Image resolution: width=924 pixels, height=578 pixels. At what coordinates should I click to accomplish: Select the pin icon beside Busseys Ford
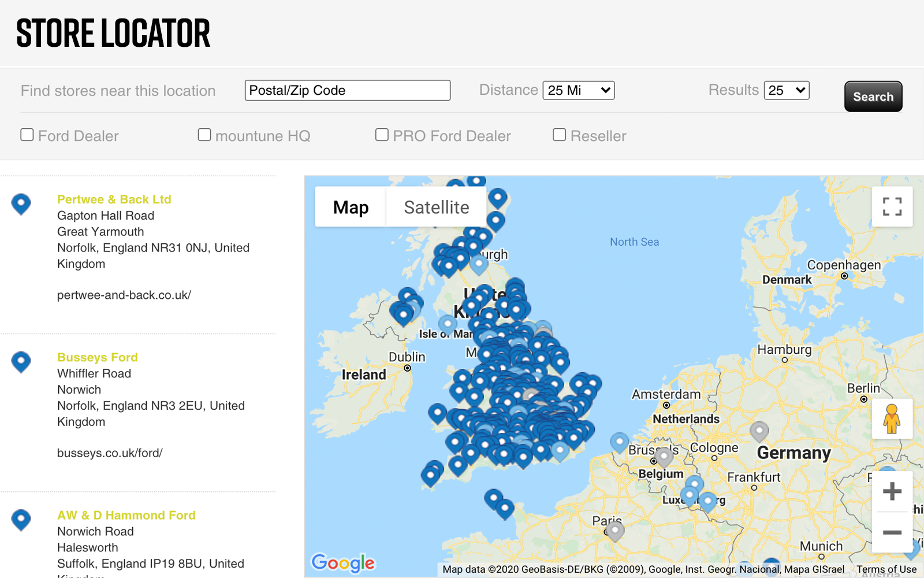[21, 362]
